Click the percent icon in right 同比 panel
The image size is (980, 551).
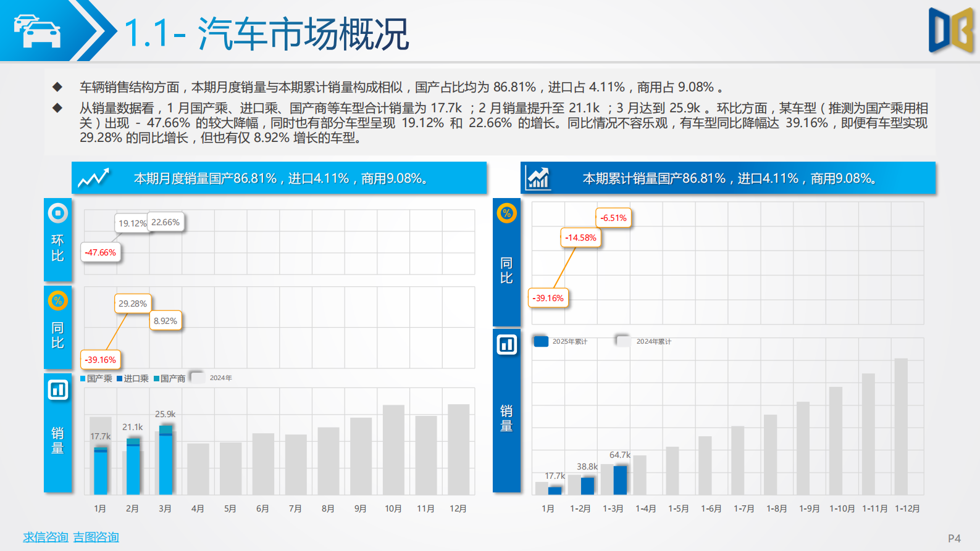[x=506, y=213]
